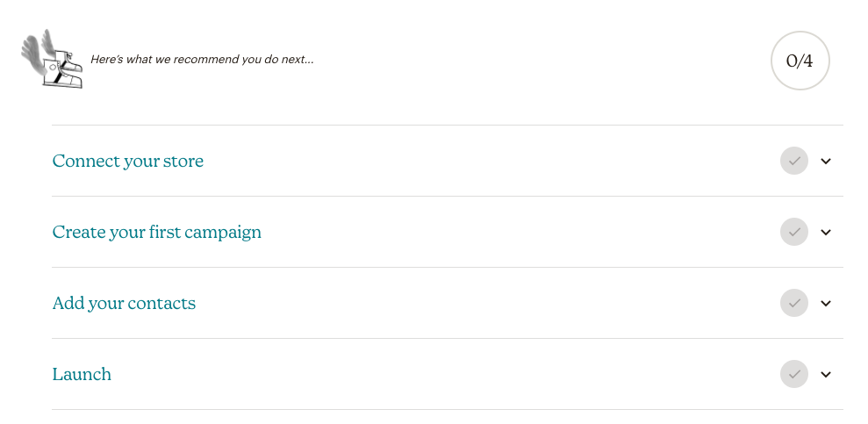This screenshot has height=424, width=868.
Task: Mark Connect your store as complete
Action: pyautogui.click(x=793, y=162)
